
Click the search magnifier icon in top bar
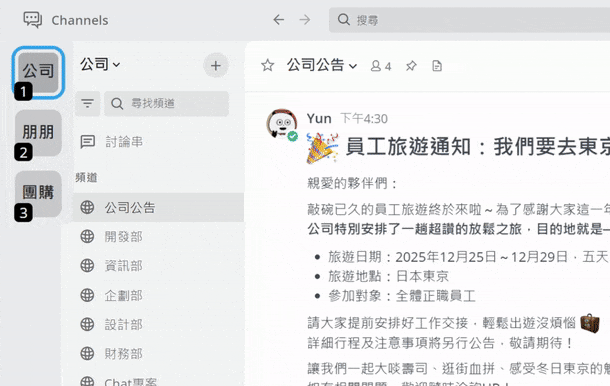click(344, 19)
